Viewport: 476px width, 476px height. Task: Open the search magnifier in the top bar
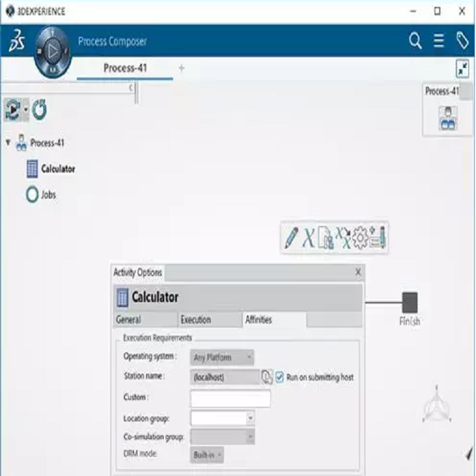click(415, 41)
